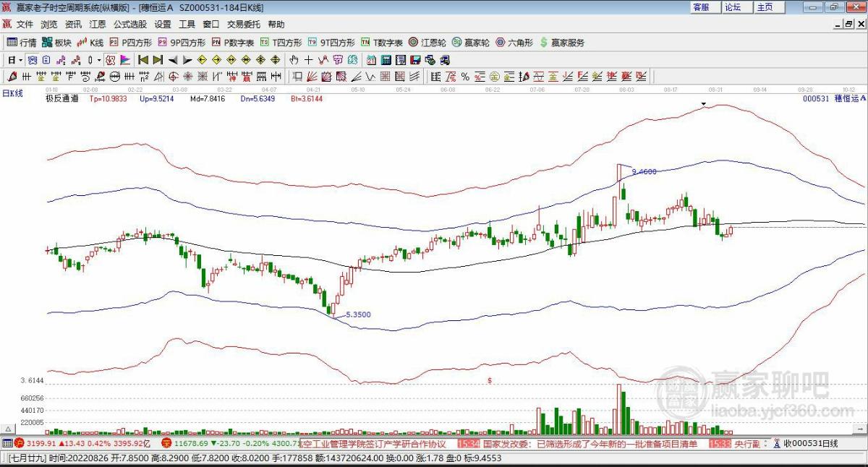
Task: Click the pink flag icon in toolbar
Action: pos(124,60)
